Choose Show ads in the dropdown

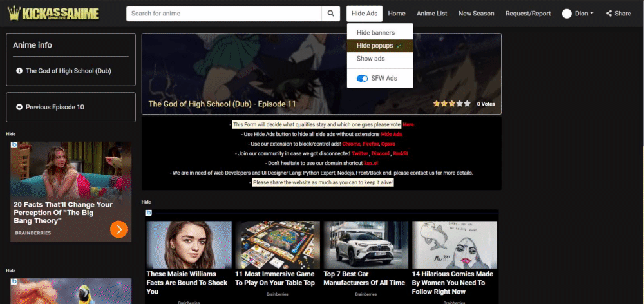(x=380, y=59)
